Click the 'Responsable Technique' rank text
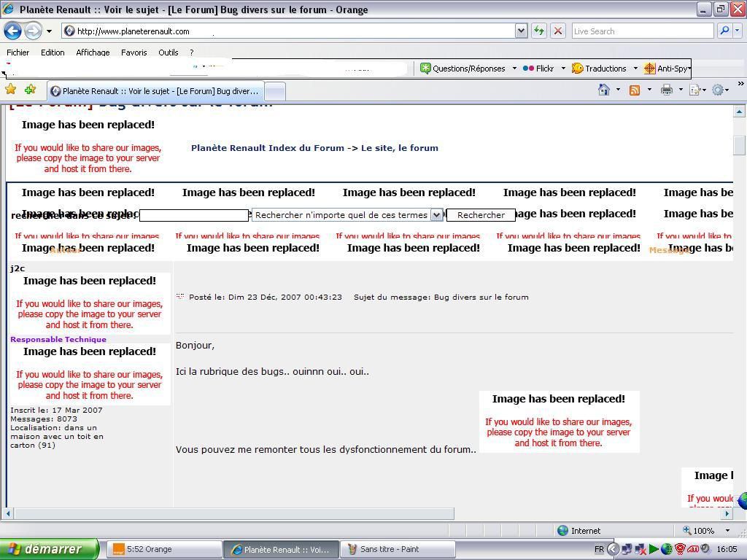This screenshot has height=560, width=747. pos(58,340)
